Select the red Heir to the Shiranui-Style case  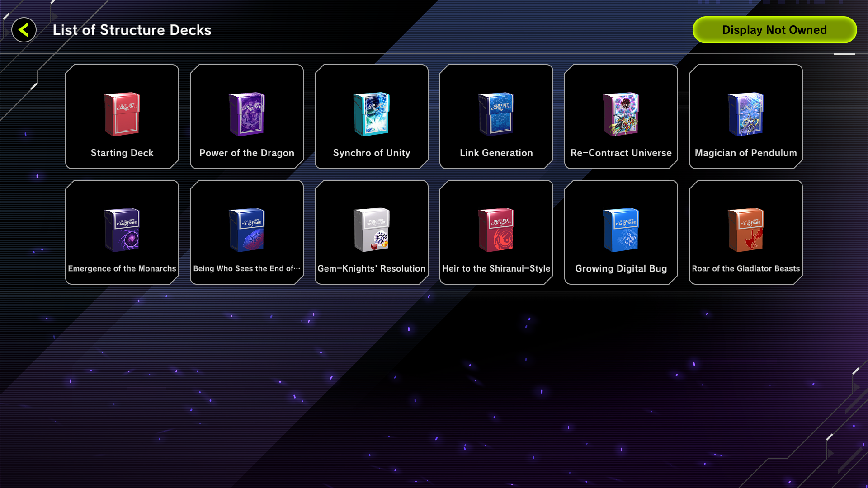[x=496, y=230]
